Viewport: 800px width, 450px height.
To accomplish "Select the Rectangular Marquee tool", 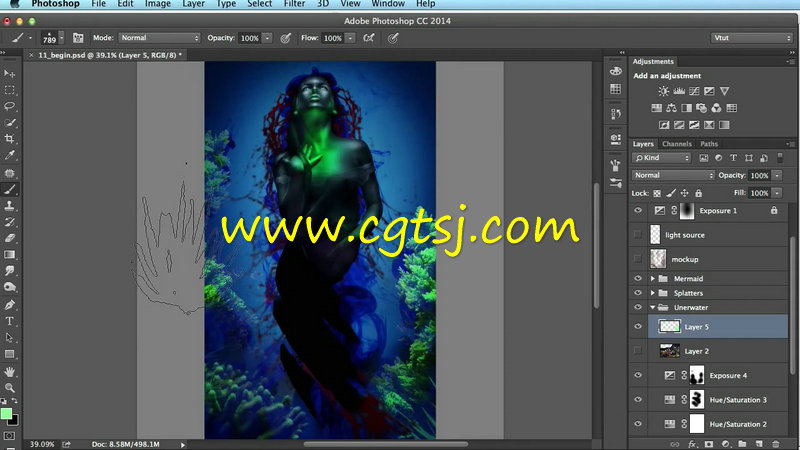I will coord(9,90).
